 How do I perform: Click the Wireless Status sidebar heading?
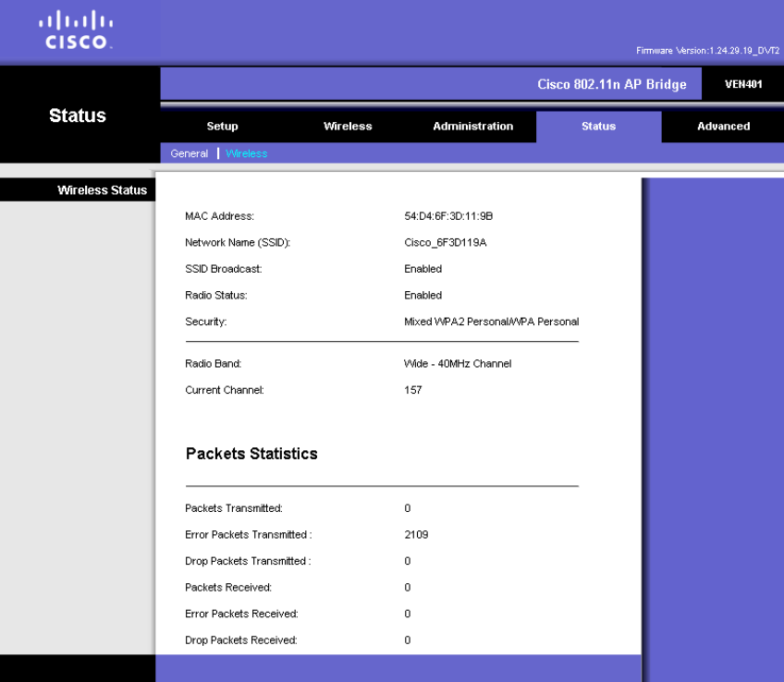[x=102, y=189]
